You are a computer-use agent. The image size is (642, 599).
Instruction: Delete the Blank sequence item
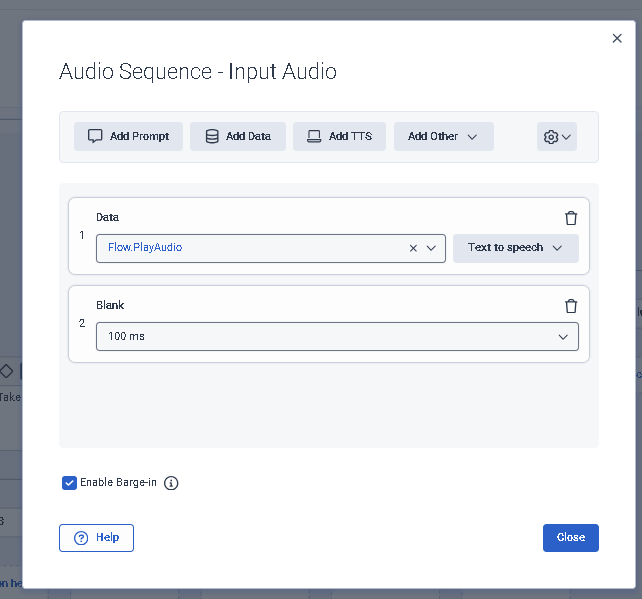[x=571, y=306]
